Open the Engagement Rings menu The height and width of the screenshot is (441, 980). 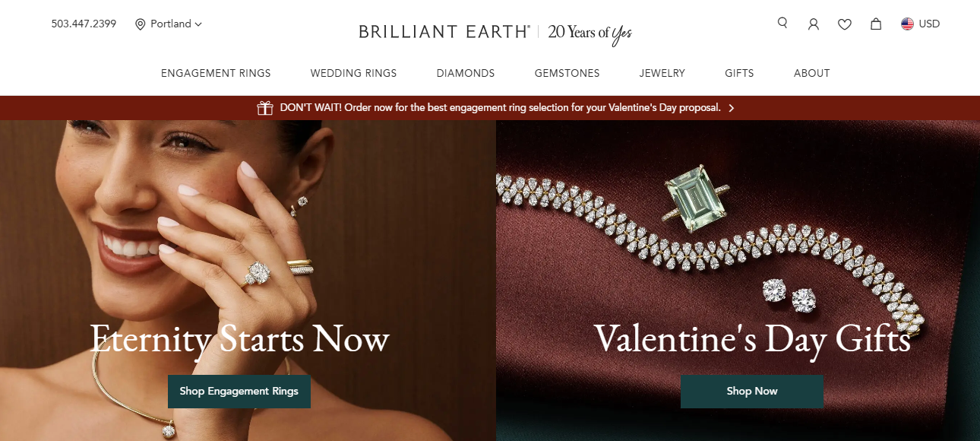(216, 73)
